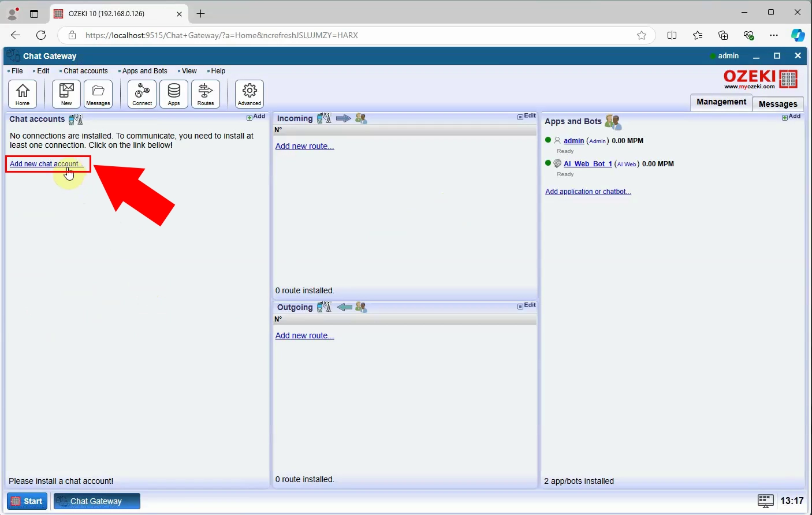The width and height of the screenshot is (812, 515).
Task: Open the Apps and Bots menu
Action: coord(144,71)
